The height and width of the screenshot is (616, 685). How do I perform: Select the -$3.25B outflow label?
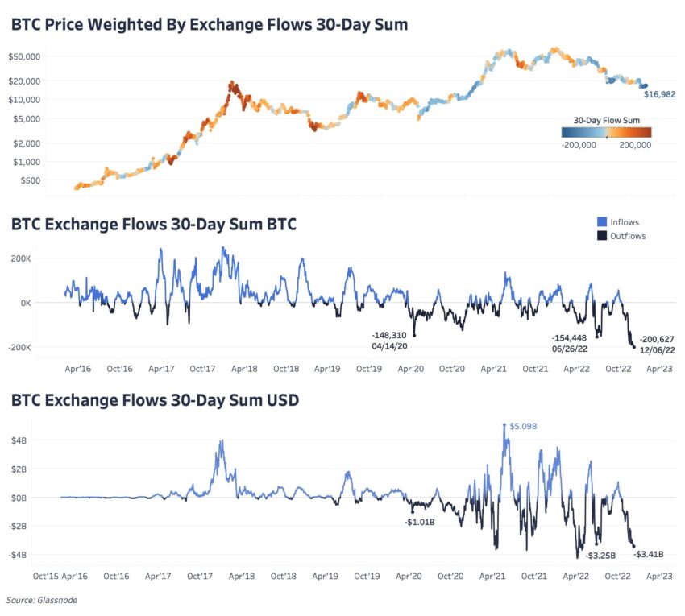602,556
